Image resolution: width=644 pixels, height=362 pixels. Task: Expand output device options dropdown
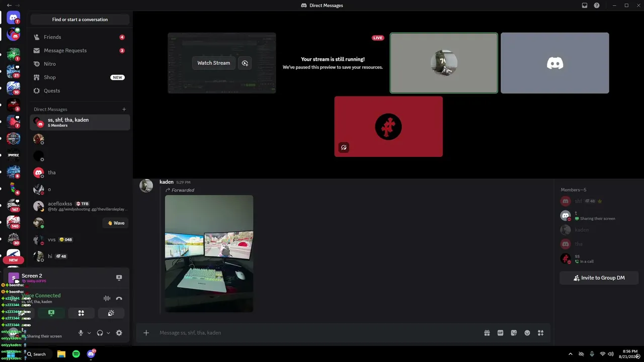click(x=108, y=333)
